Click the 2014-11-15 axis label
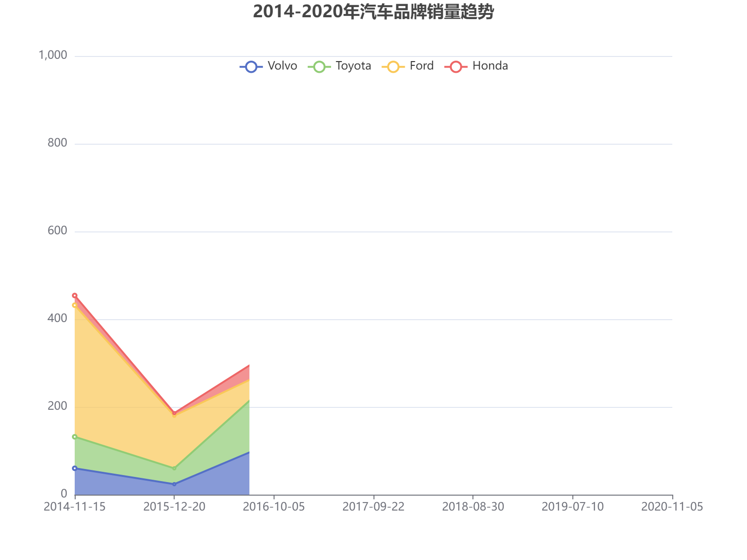 pos(76,507)
